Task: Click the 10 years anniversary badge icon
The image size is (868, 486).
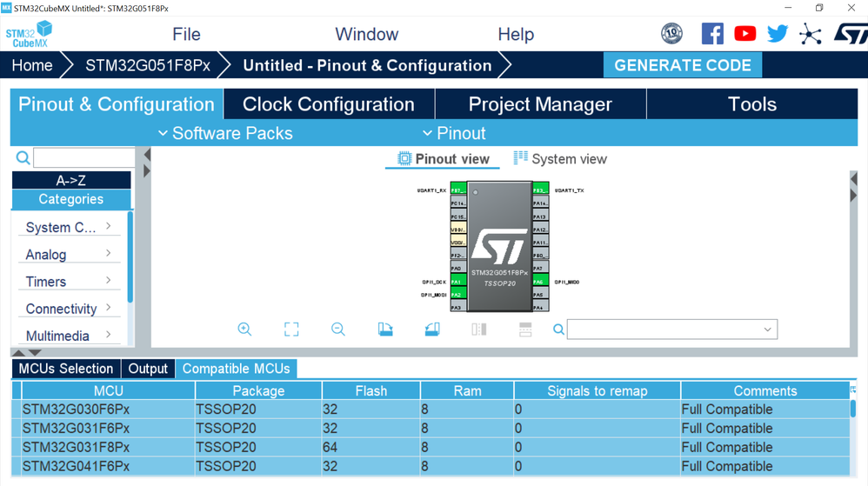Action: [x=671, y=34]
